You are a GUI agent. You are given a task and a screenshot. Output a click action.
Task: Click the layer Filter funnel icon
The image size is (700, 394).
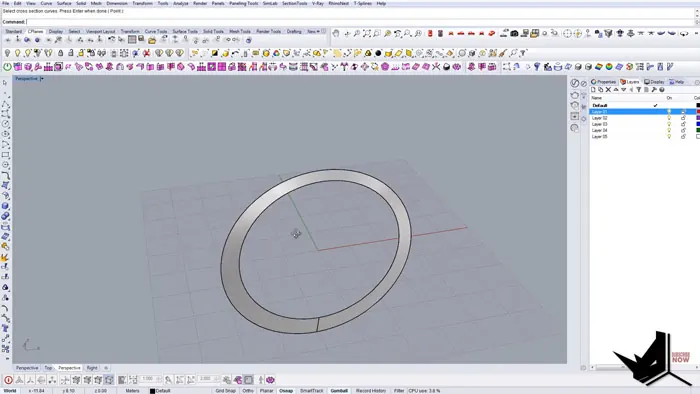pyautogui.click(x=638, y=90)
